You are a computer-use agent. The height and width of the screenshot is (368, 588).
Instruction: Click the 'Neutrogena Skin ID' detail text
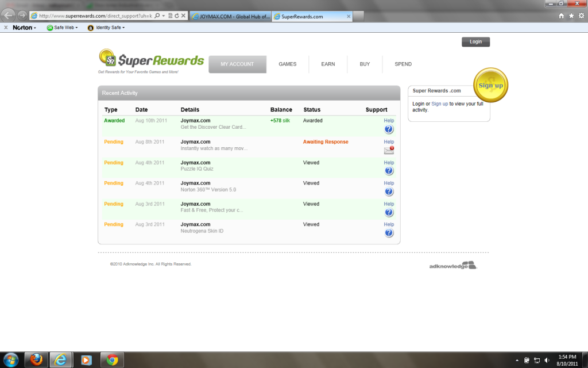coord(202,231)
